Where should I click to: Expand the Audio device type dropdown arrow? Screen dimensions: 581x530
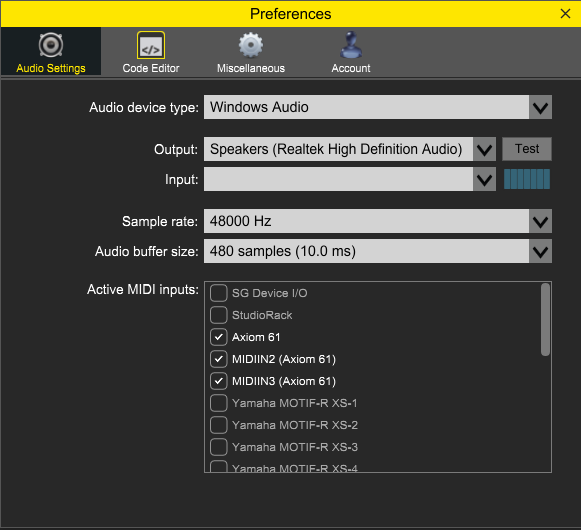(x=540, y=107)
